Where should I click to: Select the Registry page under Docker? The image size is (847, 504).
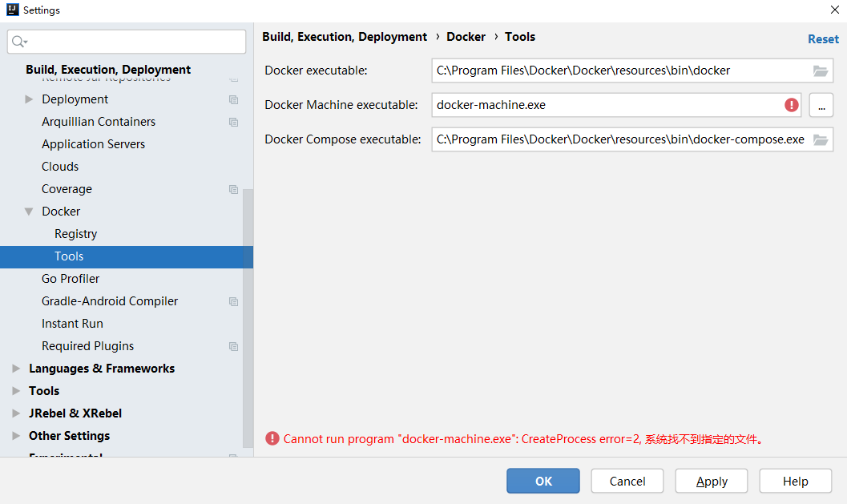[x=75, y=233]
